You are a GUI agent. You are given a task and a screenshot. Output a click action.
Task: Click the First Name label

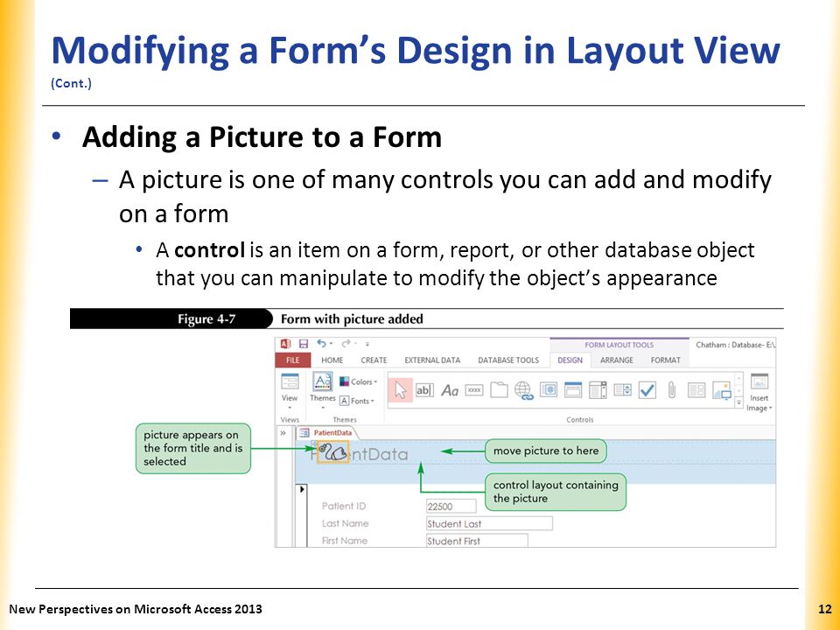[345, 541]
